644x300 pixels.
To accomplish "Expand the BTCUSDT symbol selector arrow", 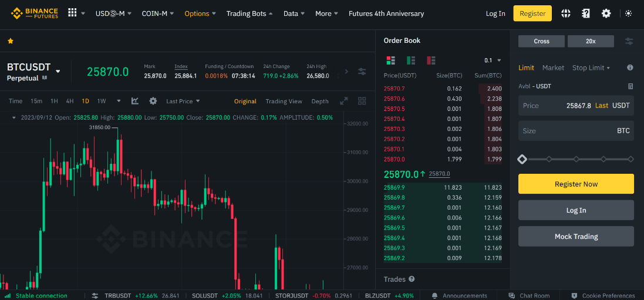I will coord(58,71).
